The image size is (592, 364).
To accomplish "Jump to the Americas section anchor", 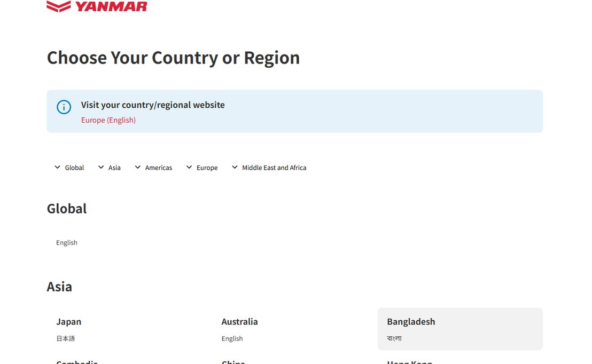I will pyautogui.click(x=154, y=168).
